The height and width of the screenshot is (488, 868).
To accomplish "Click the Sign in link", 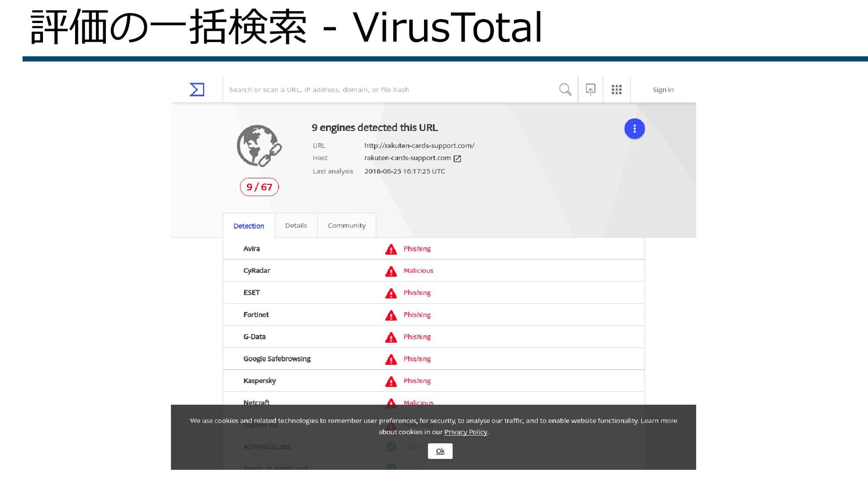I will click(663, 89).
